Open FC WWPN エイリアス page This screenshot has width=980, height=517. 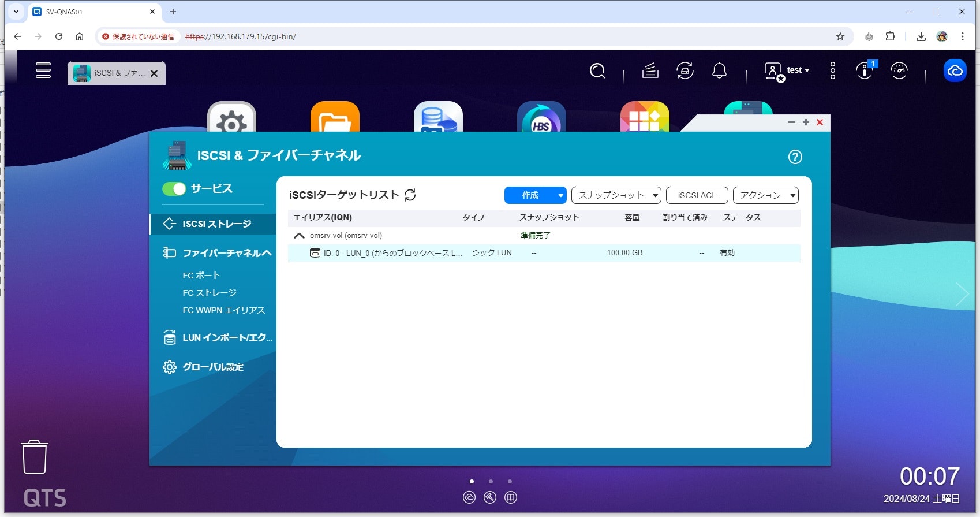click(224, 310)
